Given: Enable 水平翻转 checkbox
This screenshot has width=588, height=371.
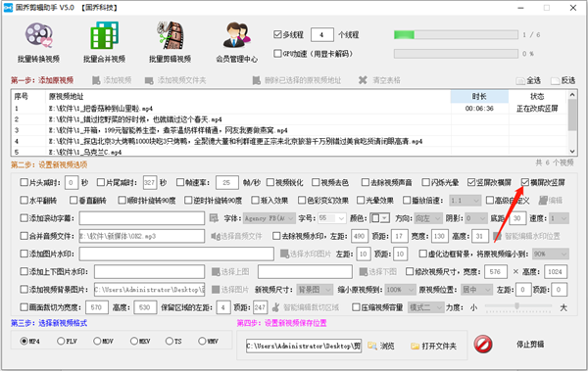Looking at the screenshot, I should click(24, 201).
